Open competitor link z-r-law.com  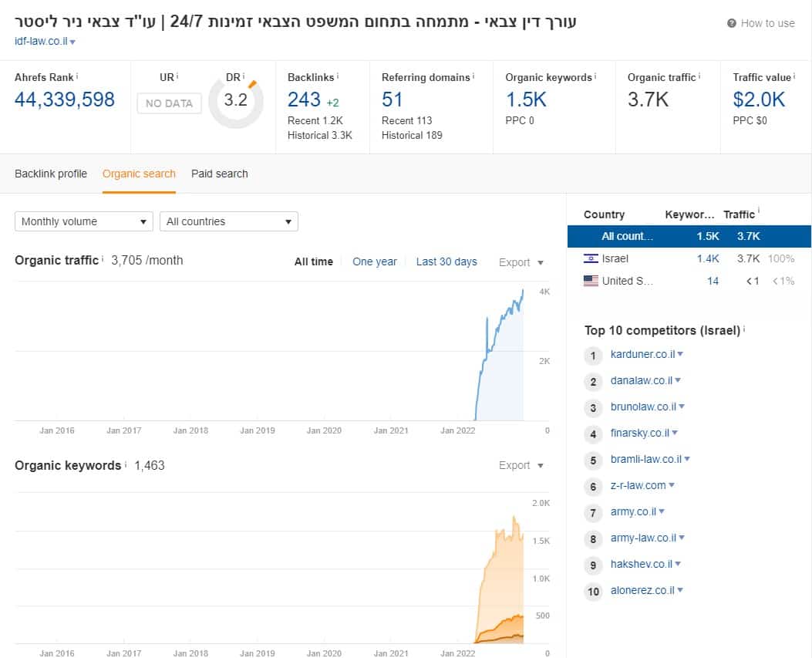pos(638,485)
